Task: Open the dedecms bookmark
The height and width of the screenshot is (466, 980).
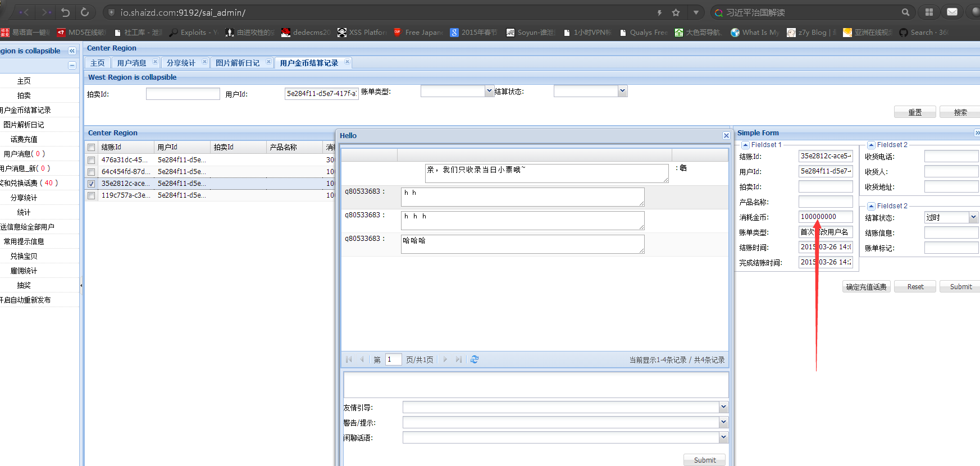Action: coord(306,33)
